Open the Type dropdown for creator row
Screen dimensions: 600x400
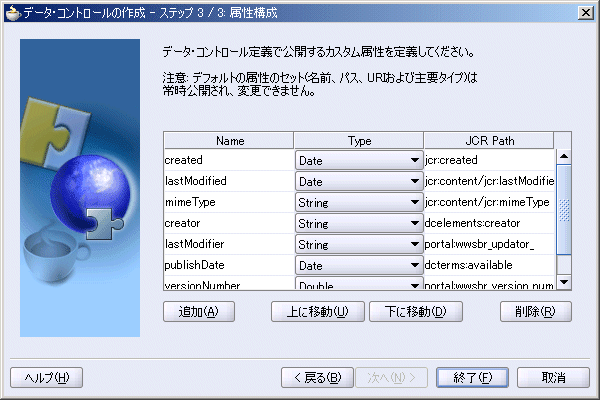point(359,224)
